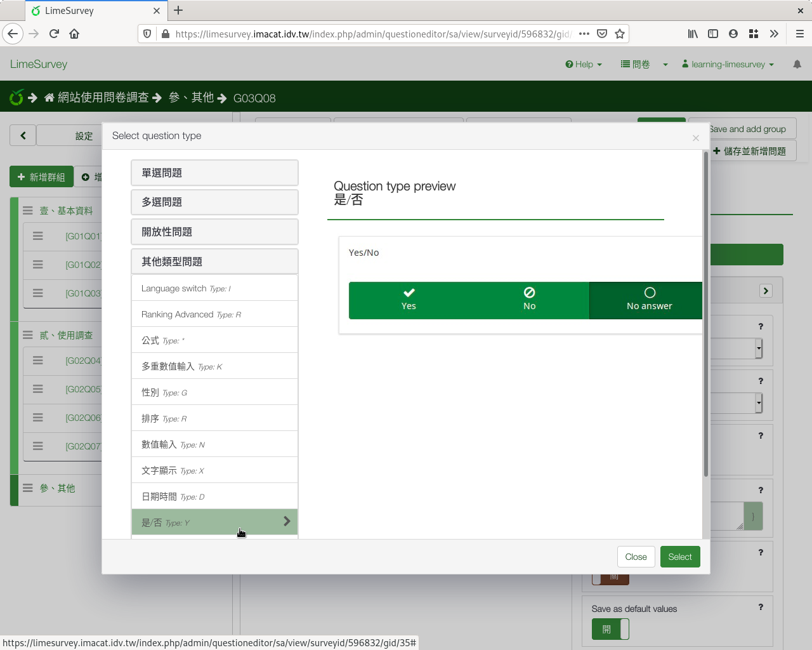Click the 儲存並新增問題 button
812x650 pixels.
(x=750, y=151)
